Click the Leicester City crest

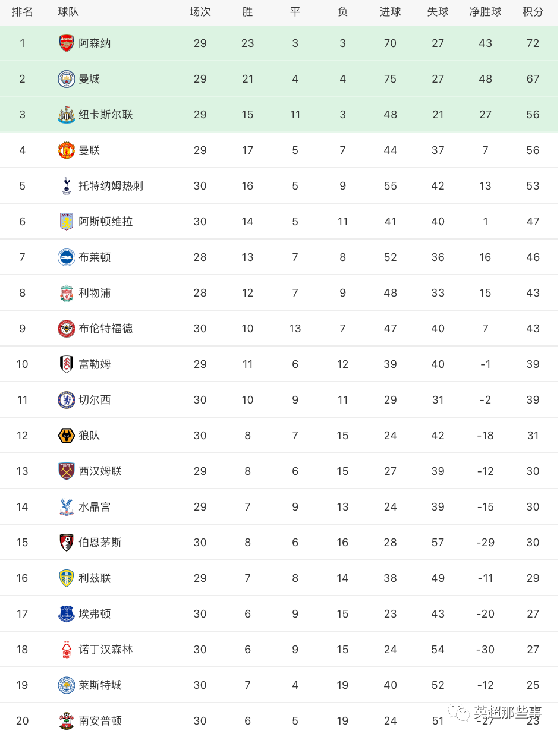[66, 685]
